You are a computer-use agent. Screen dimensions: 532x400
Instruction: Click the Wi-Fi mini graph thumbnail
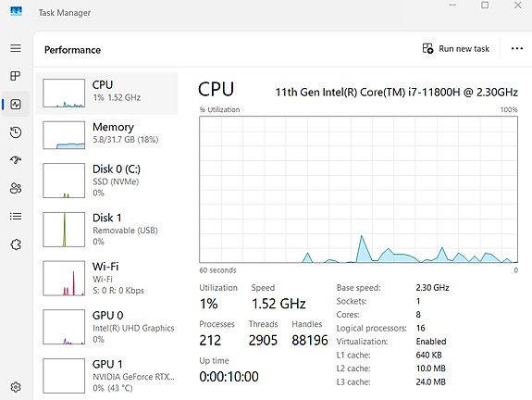tap(64, 278)
